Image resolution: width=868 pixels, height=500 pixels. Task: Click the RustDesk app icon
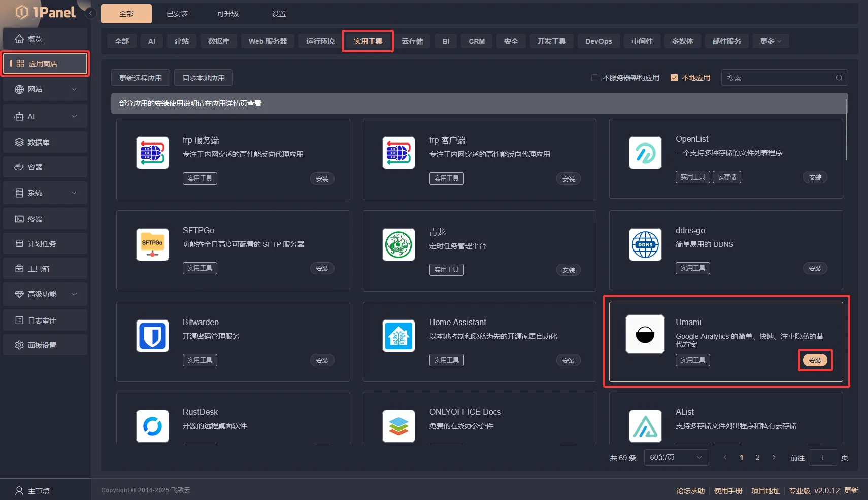click(x=152, y=426)
